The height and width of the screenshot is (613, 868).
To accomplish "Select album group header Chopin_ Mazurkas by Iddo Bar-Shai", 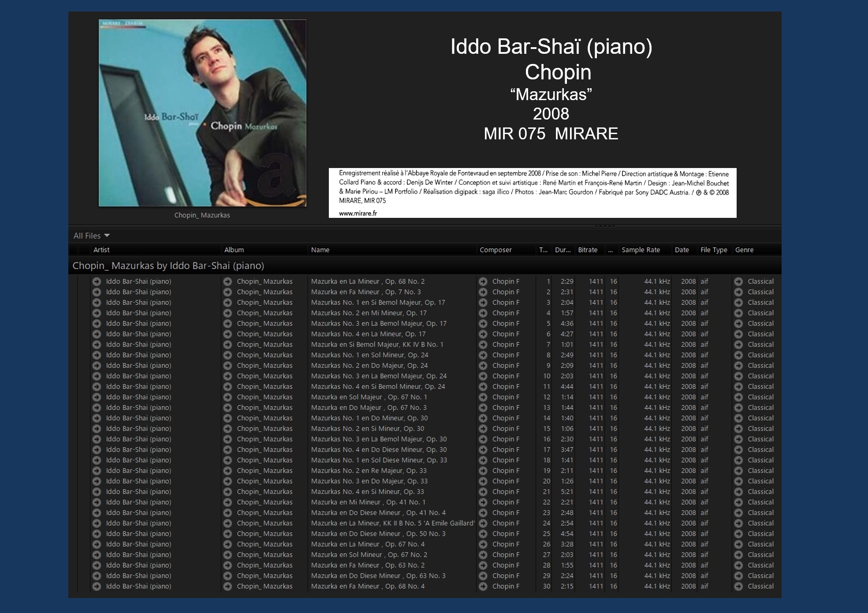I will point(168,265).
